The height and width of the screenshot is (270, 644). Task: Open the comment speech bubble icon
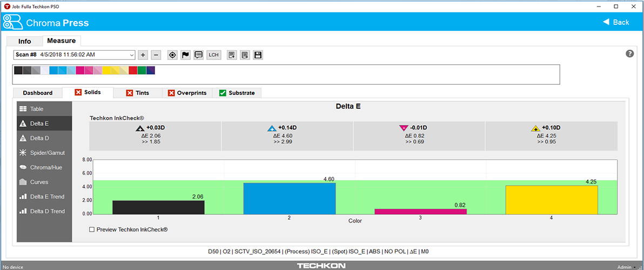coord(199,55)
